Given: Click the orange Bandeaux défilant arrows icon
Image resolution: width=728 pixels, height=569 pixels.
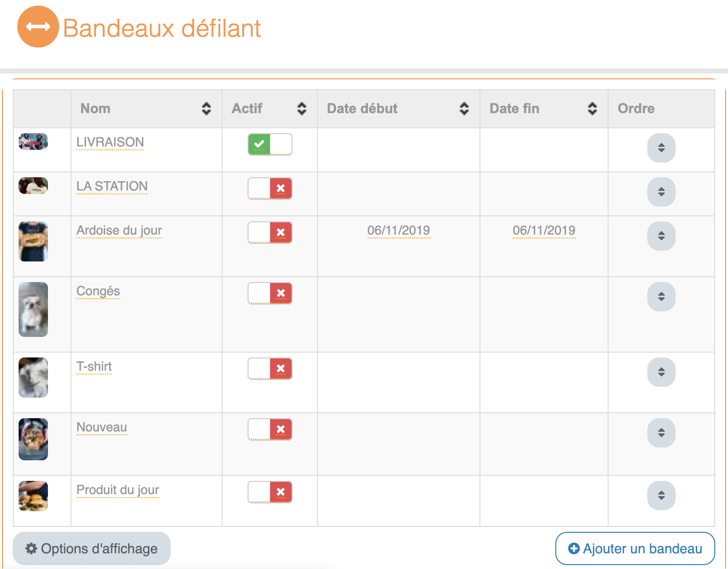Looking at the screenshot, I should (38, 27).
